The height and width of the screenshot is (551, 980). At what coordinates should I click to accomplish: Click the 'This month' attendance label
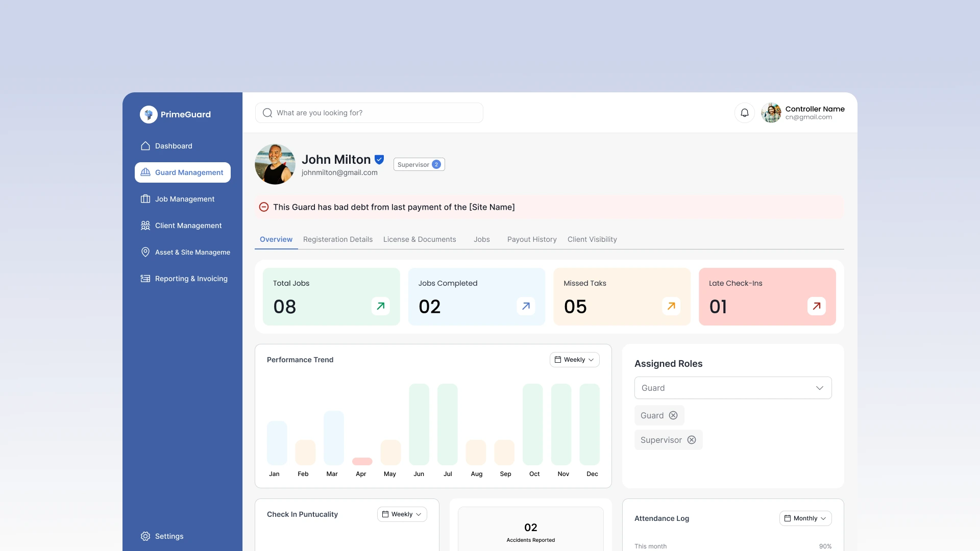click(x=650, y=546)
